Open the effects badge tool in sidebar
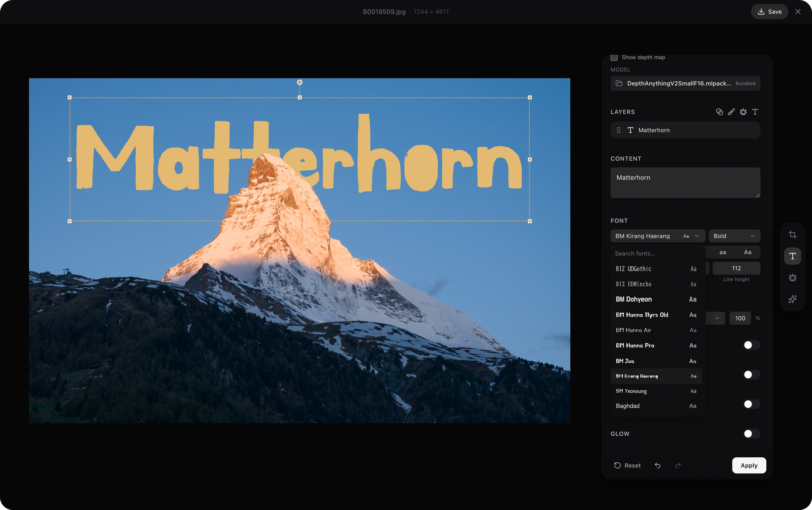 tap(792, 278)
